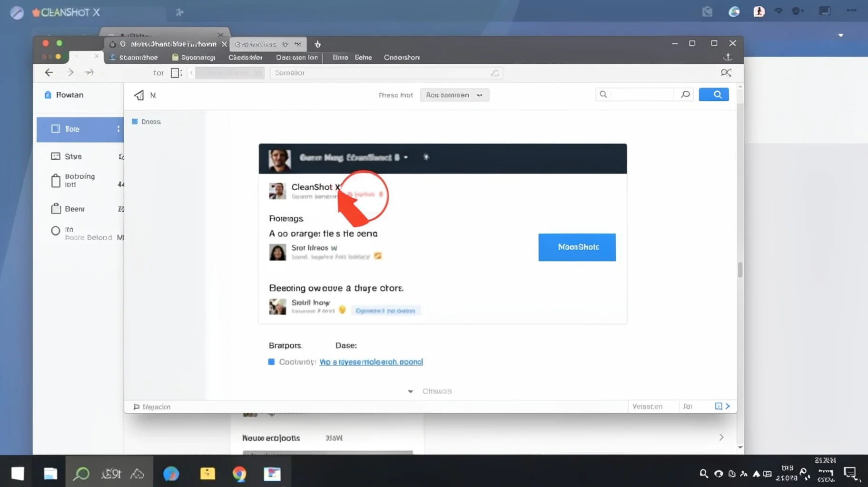Click the yellow emoji in the last card row
The height and width of the screenshot is (487, 868).
click(342, 311)
